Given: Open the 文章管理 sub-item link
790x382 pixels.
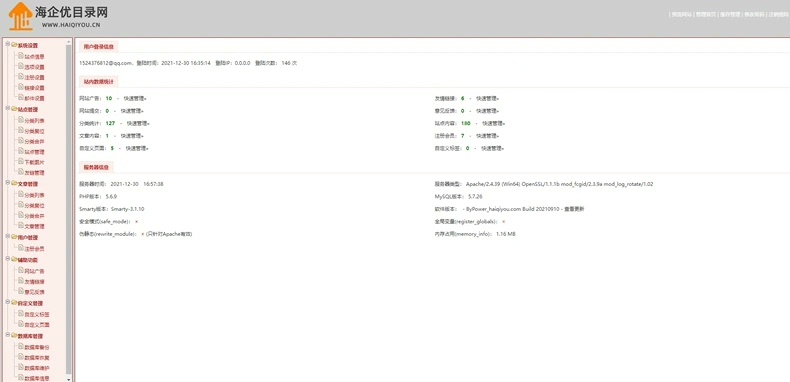Looking at the screenshot, I should click(34, 226).
